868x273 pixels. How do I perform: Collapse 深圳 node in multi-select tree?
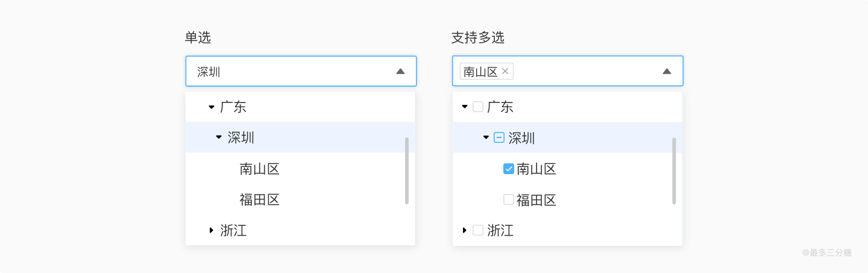pos(486,138)
